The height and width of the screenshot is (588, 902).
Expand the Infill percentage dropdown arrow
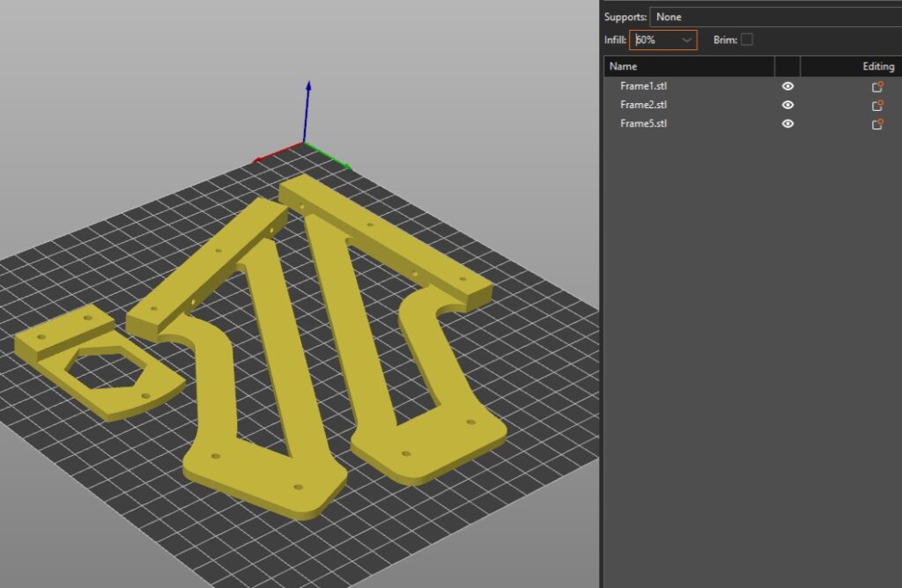(686, 40)
